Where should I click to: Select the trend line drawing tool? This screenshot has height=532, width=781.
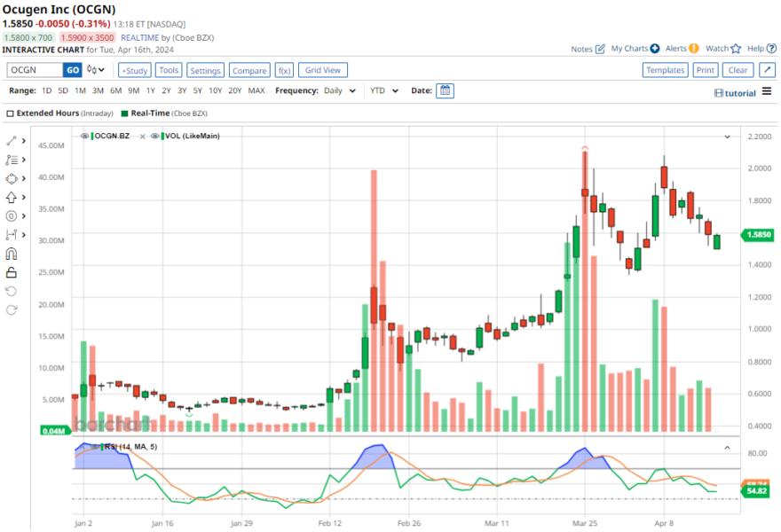pyautogui.click(x=11, y=141)
